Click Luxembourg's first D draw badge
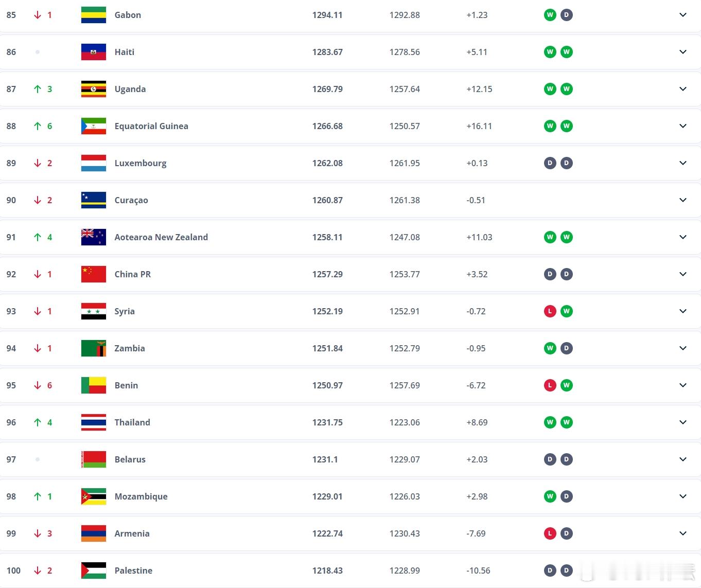701x588 pixels. click(x=550, y=163)
